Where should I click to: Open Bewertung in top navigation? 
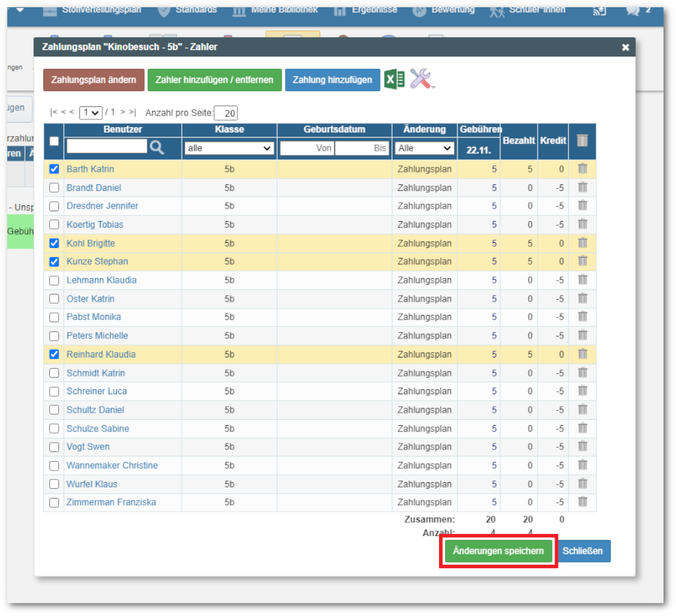[444, 10]
